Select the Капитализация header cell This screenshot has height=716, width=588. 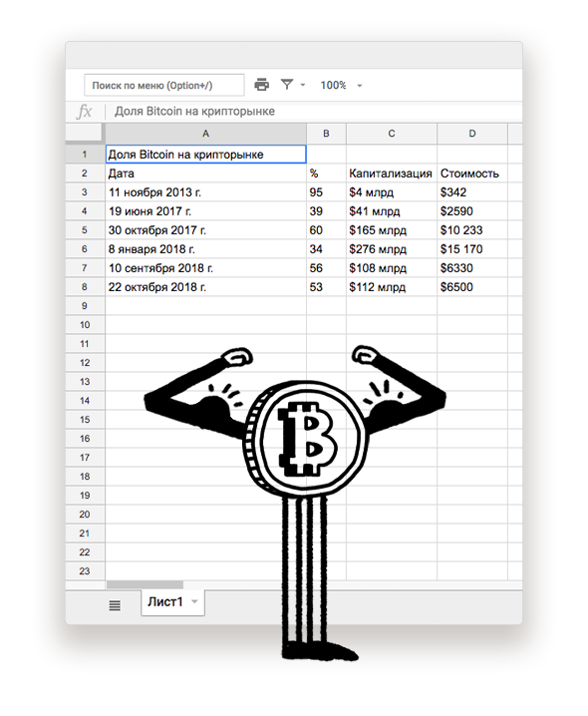coord(392,174)
